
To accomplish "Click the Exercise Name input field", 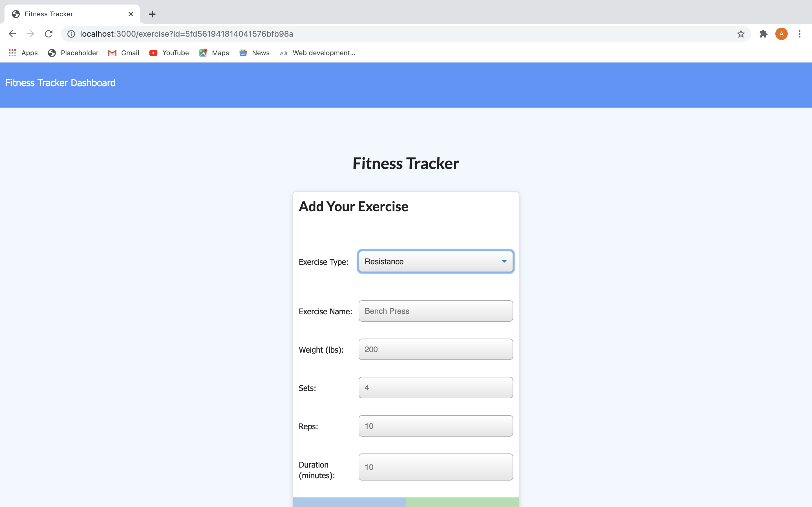I will click(x=436, y=311).
